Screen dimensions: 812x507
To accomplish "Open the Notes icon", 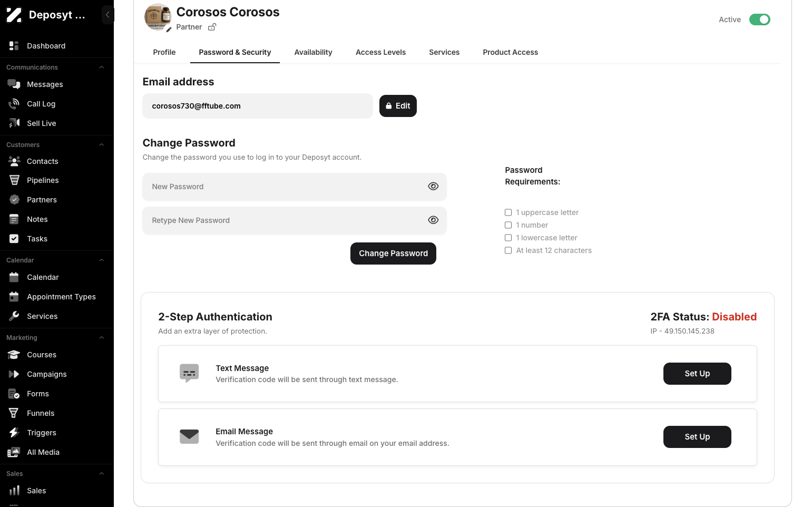I will (x=14, y=219).
